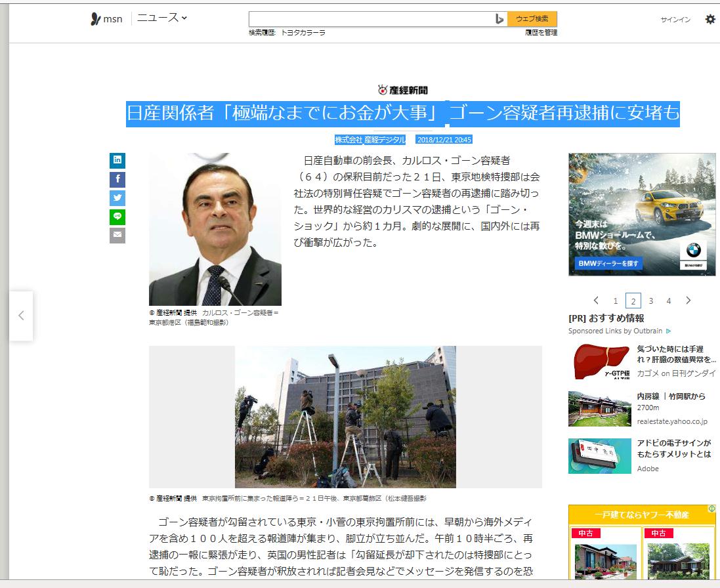Click the highlighted article headline
Screen dimensions: 720x588
(403, 113)
